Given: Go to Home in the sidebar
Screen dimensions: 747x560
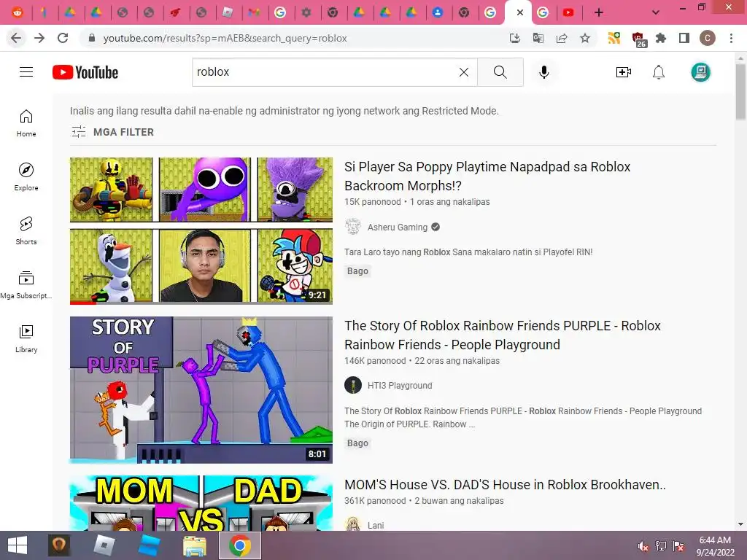Looking at the screenshot, I should click(x=26, y=123).
